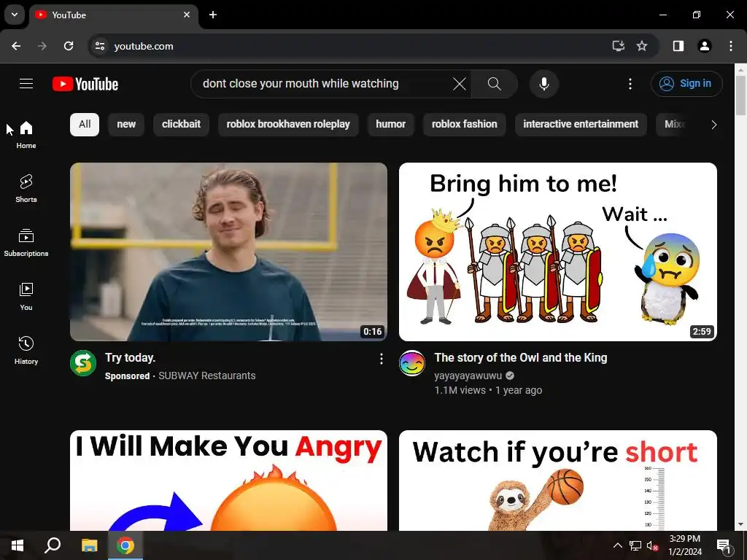Open the YouTube hamburger guide menu
747x560 pixels.
[26, 84]
